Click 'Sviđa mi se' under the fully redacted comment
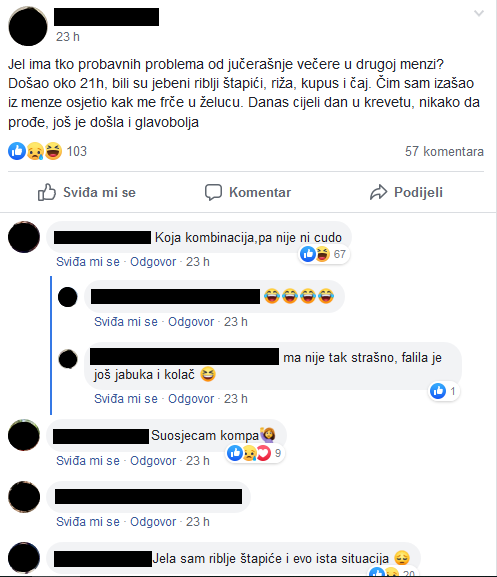Viewport: 497px width, 577px height. point(88,522)
